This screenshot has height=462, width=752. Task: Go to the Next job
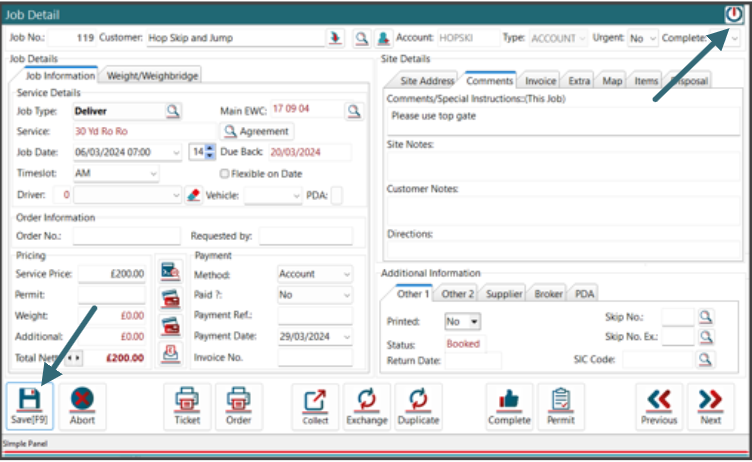click(x=710, y=406)
